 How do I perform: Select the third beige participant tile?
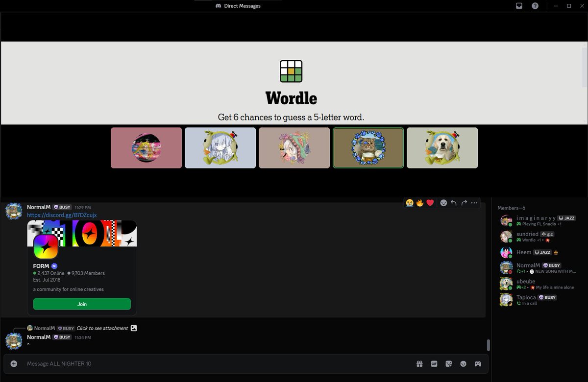(294, 148)
